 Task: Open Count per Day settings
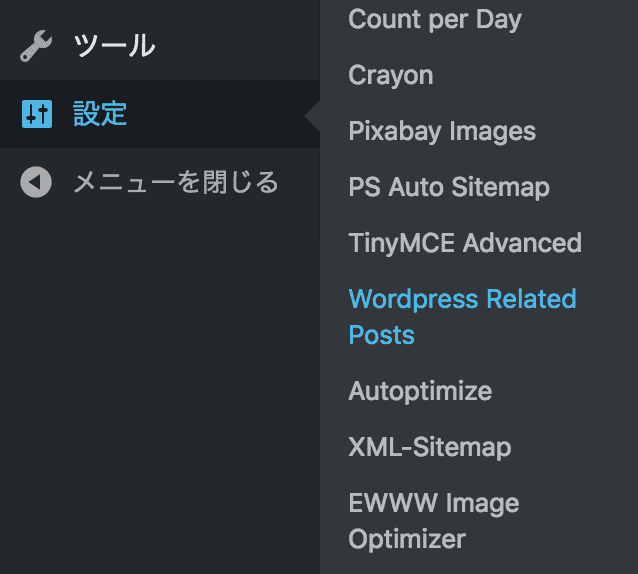coord(434,19)
